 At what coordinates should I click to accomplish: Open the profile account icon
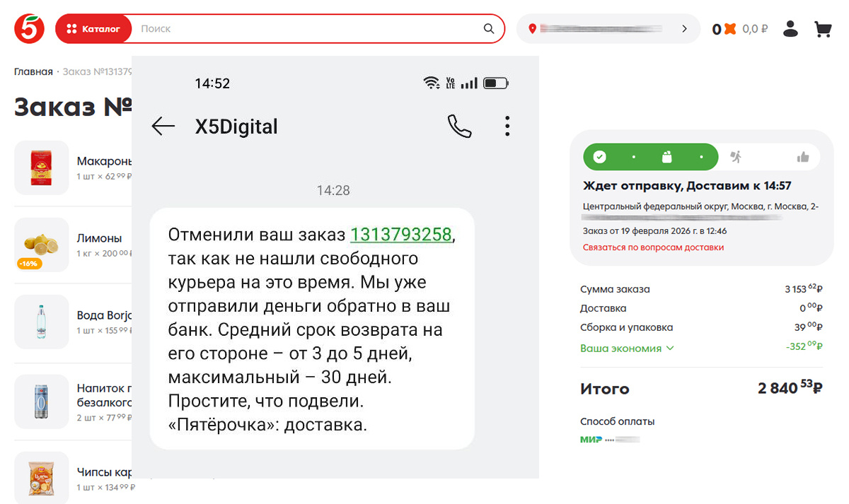tap(790, 28)
